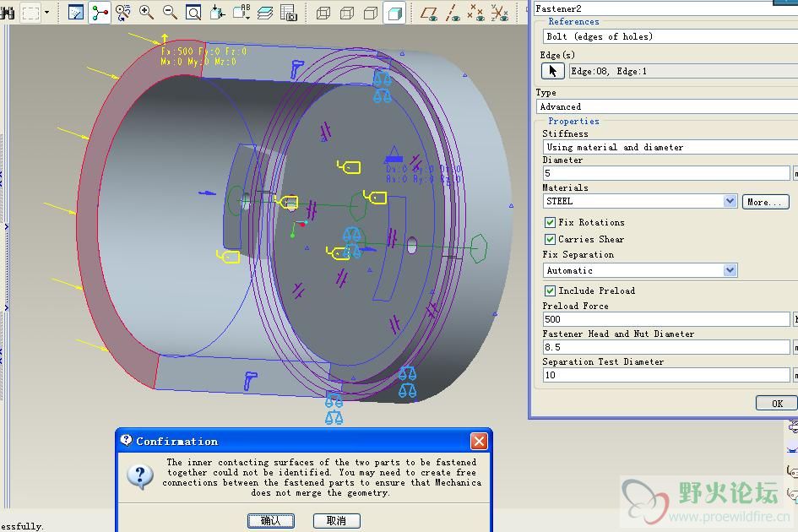Toggle the Fix Rotations checkbox
This screenshot has width=798, height=532.
click(x=550, y=222)
